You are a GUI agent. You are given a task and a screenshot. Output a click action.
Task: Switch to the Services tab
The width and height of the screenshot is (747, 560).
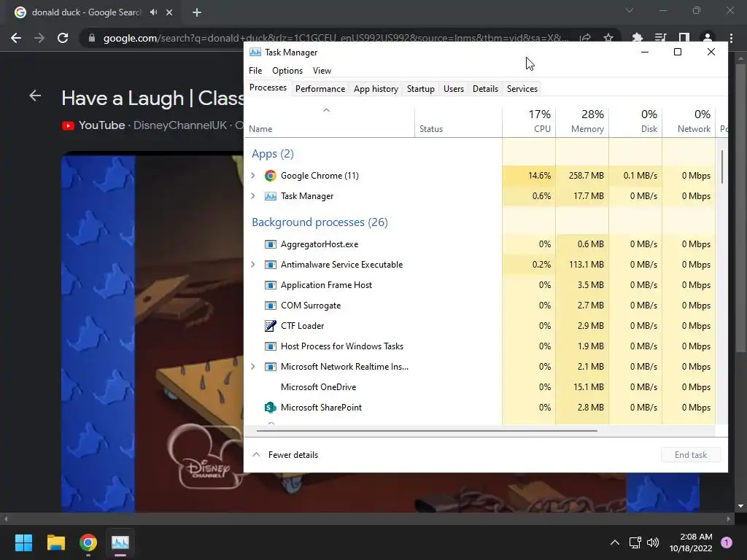[522, 88]
